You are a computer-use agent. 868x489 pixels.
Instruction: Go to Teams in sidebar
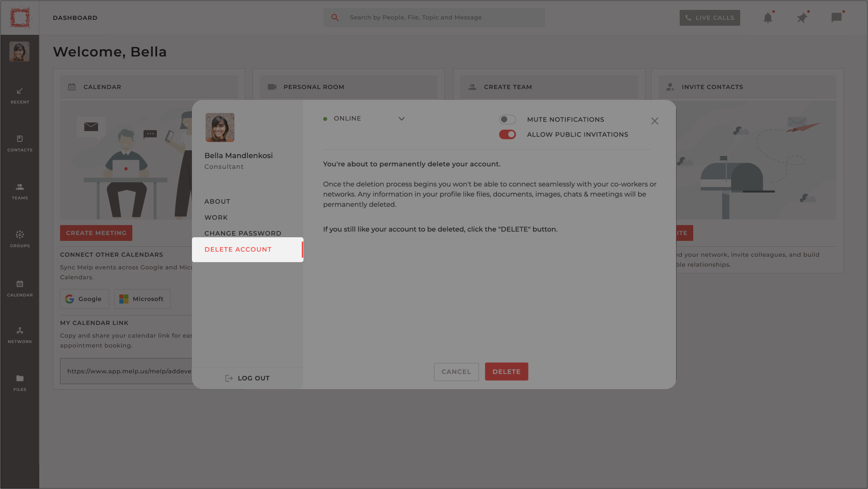20,192
